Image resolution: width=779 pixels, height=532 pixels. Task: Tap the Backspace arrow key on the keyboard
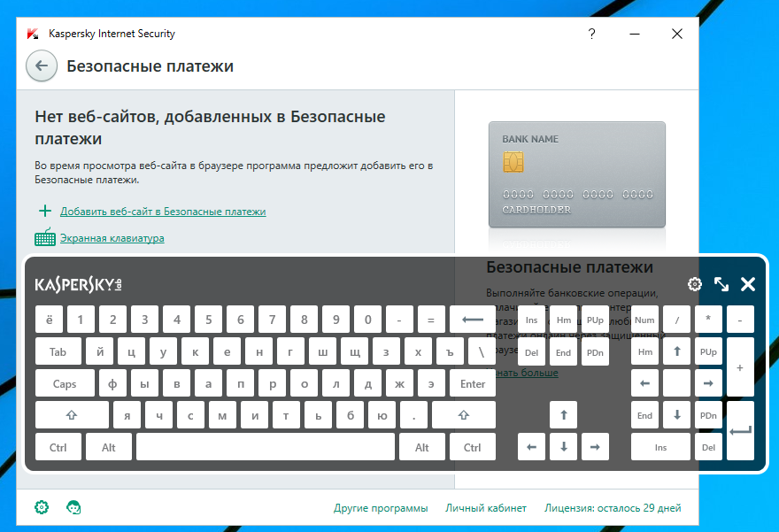[473, 320]
